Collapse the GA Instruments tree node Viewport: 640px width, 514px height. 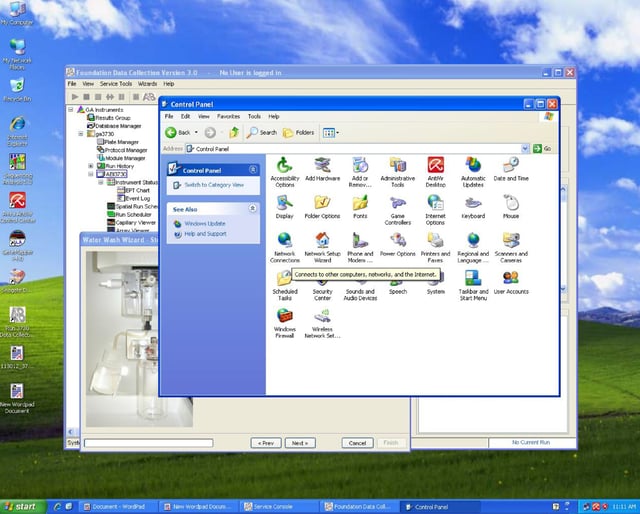click(x=71, y=109)
